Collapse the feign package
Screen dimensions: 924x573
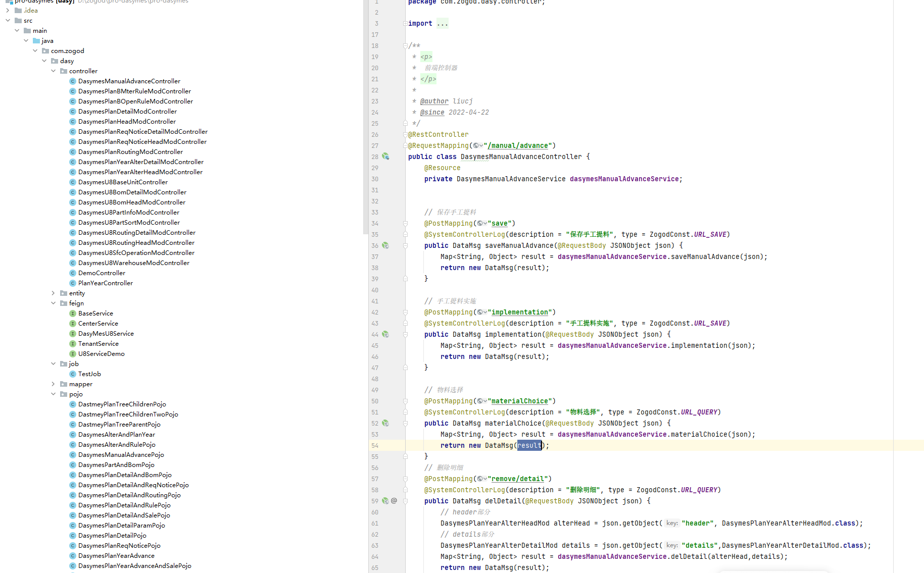(53, 303)
